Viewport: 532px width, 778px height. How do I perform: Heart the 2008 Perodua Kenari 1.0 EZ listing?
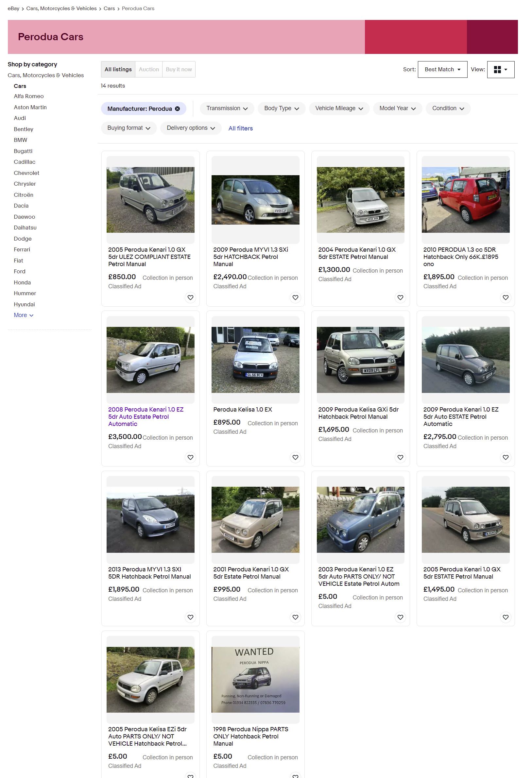(x=191, y=457)
